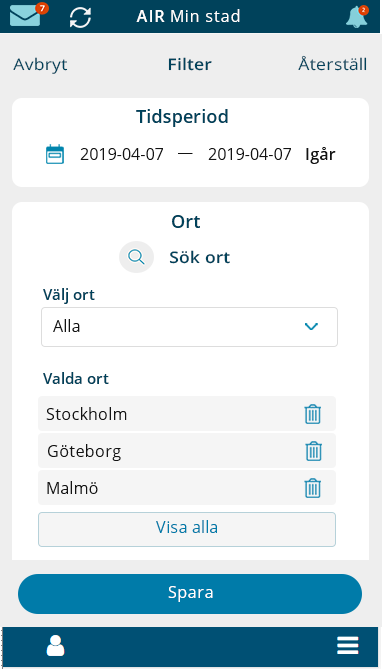This screenshot has height=669, width=382.
Task: Click the chevron arrow in Välj ort dropdown
Action: tap(312, 327)
